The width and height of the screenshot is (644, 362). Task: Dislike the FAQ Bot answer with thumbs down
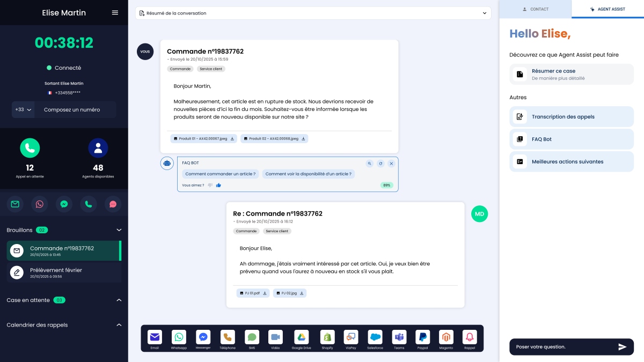pos(210,185)
